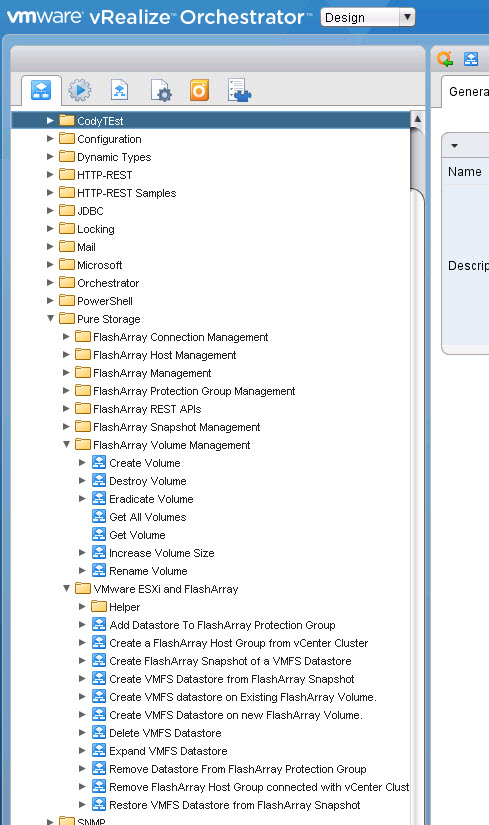Click the tree scrollbar up arrow

pos(417,118)
